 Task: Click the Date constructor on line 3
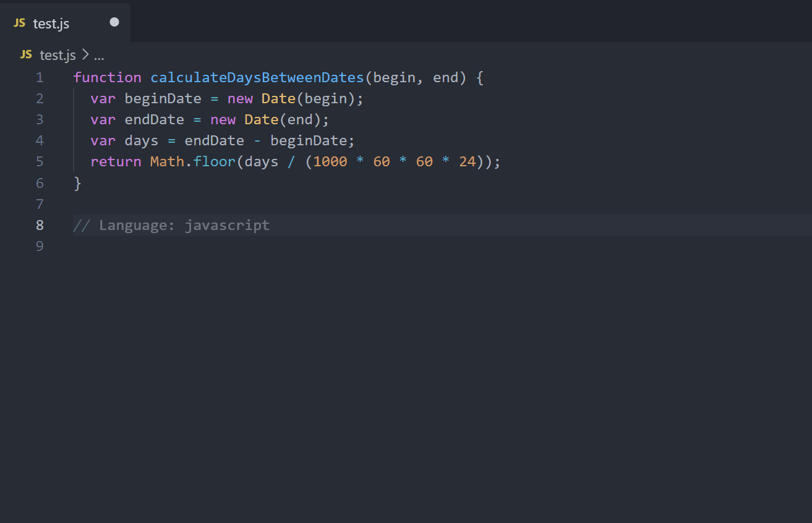[x=261, y=119]
